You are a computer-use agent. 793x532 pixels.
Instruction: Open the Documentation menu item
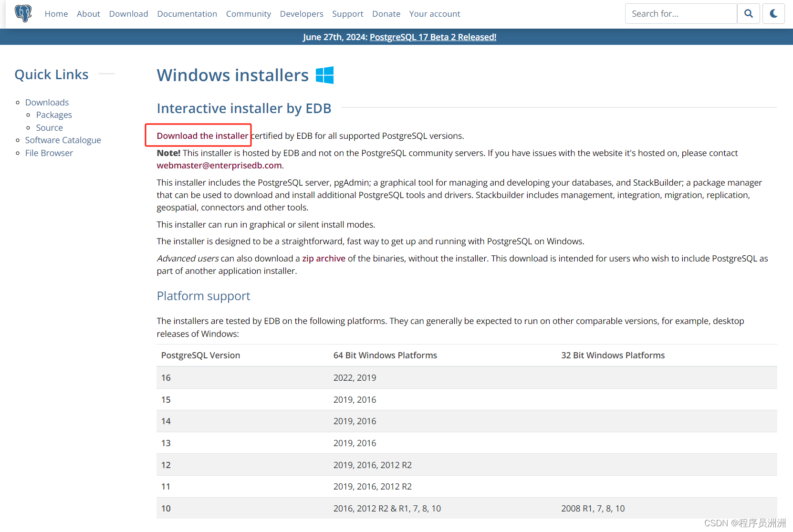tap(187, 14)
